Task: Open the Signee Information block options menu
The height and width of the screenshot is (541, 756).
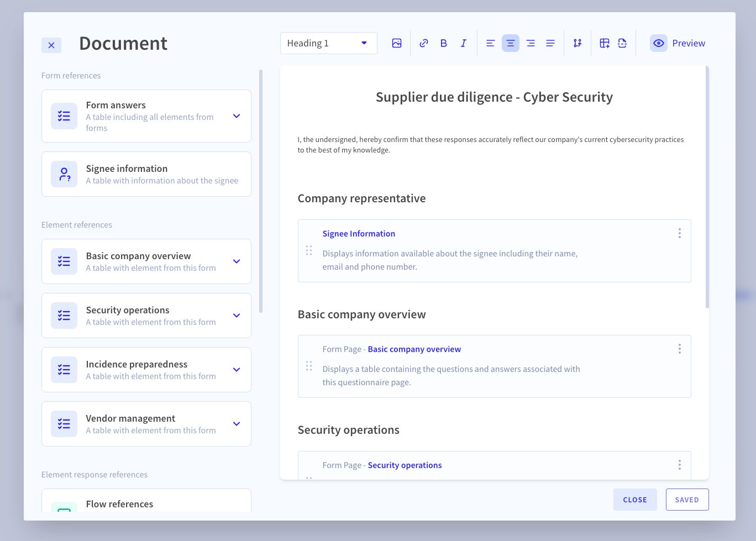Action: tap(679, 233)
